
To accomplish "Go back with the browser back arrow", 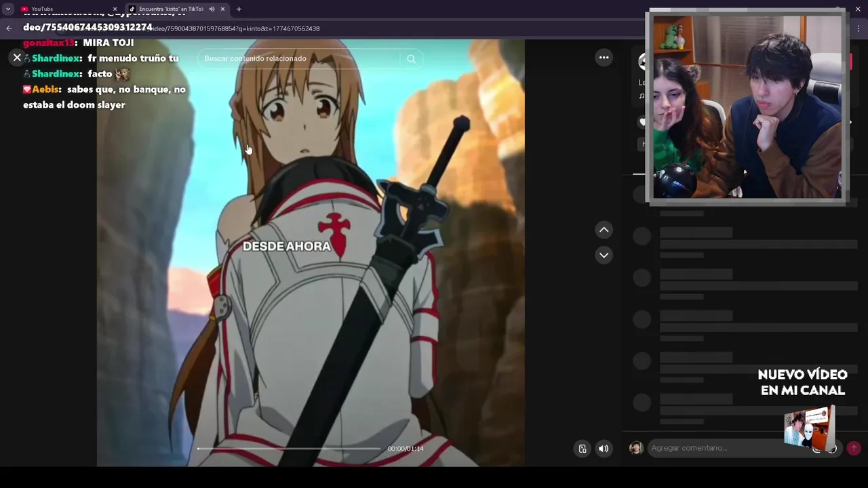I will pyautogui.click(x=9, y=28).
